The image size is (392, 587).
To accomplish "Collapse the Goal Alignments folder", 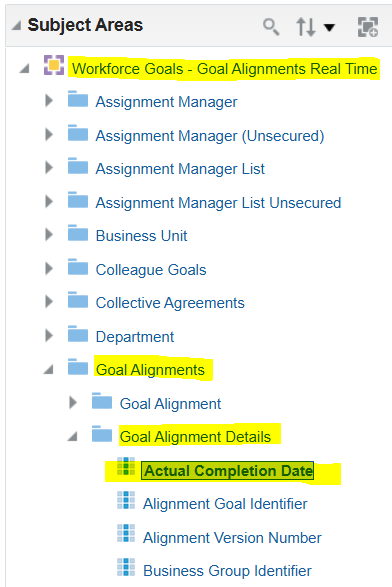I will click(x=48, y=369).
